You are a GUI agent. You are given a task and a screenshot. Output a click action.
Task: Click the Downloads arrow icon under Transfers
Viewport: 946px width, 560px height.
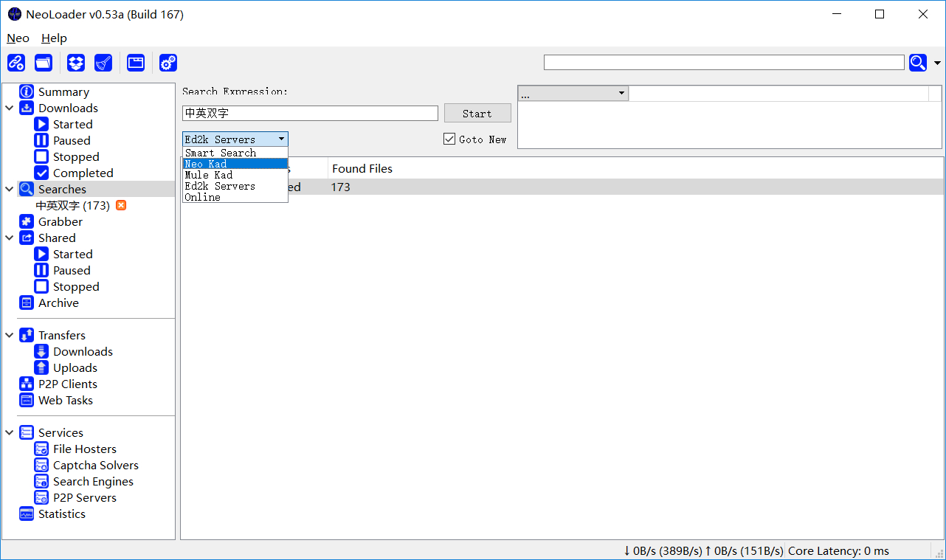click(41, 351)
